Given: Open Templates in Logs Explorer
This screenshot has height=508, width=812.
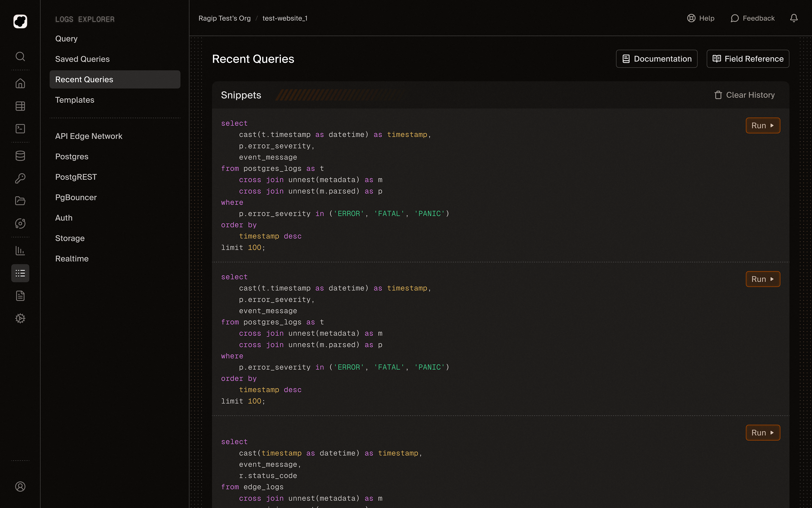Looking at the screenshot, I should click(115, 100).
